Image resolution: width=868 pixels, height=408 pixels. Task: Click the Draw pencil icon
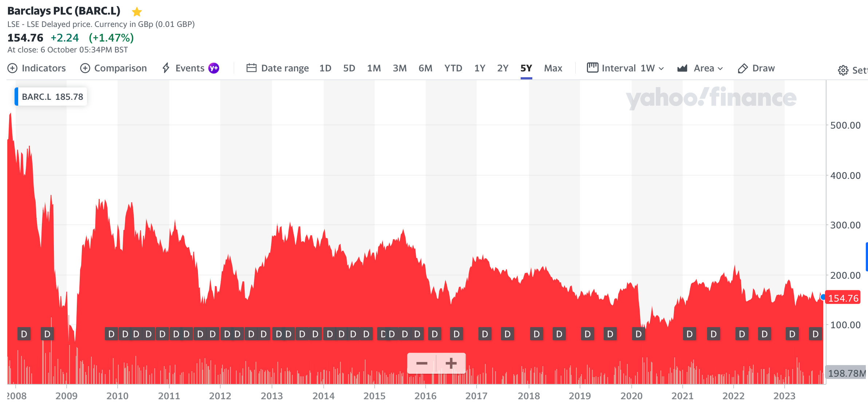(743, 68)
